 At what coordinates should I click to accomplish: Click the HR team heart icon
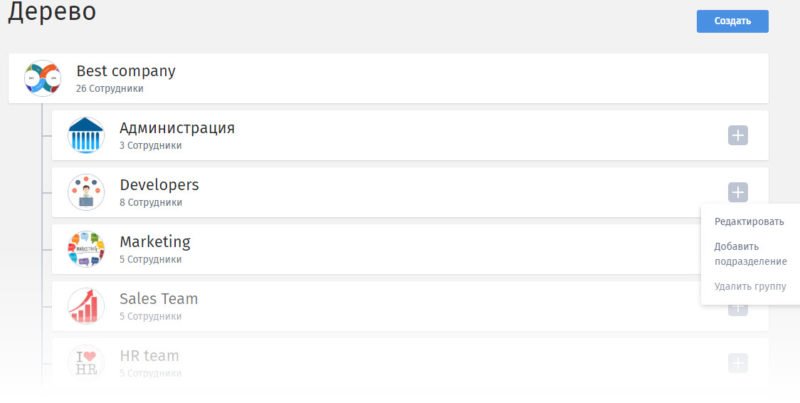[86, 362]
